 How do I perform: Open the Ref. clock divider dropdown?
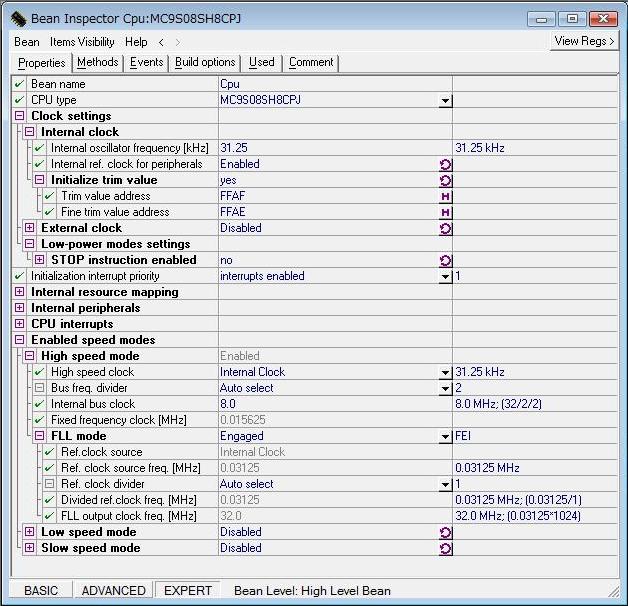(x=445, y=485)
